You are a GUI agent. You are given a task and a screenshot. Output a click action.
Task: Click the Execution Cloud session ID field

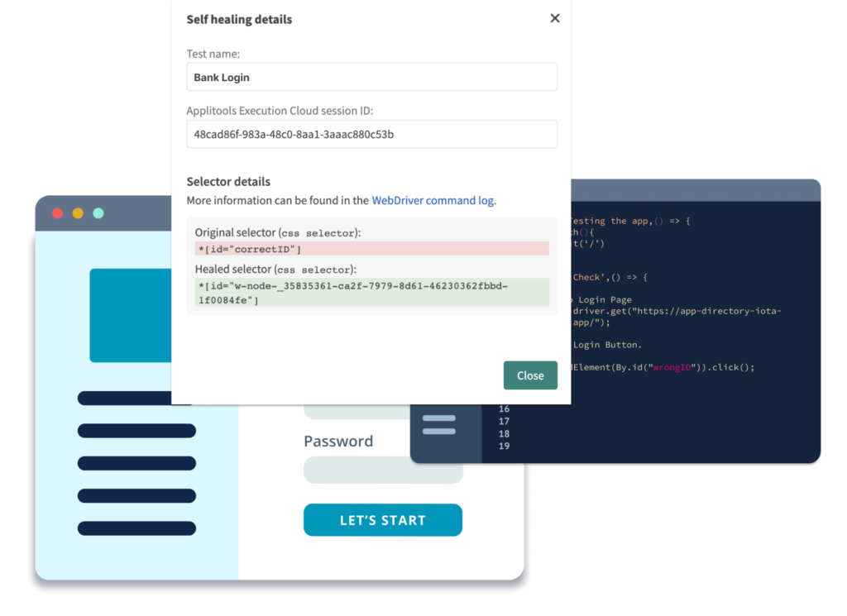(x=371, y=134)
